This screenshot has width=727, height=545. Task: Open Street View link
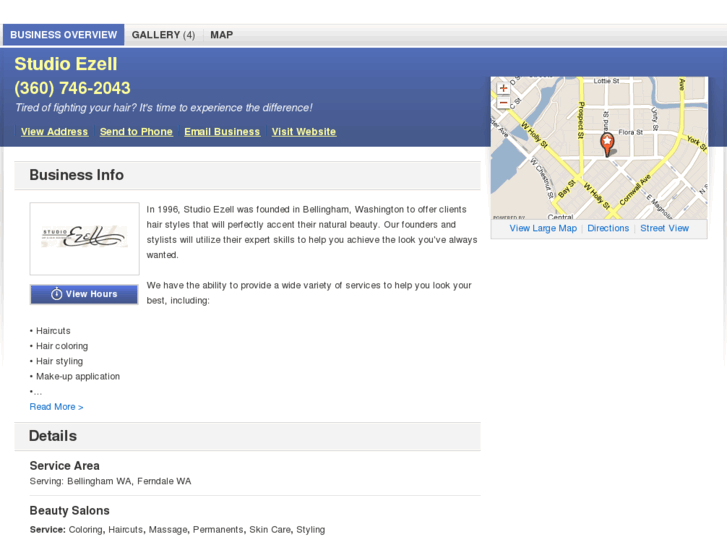[x=664, y=228]
